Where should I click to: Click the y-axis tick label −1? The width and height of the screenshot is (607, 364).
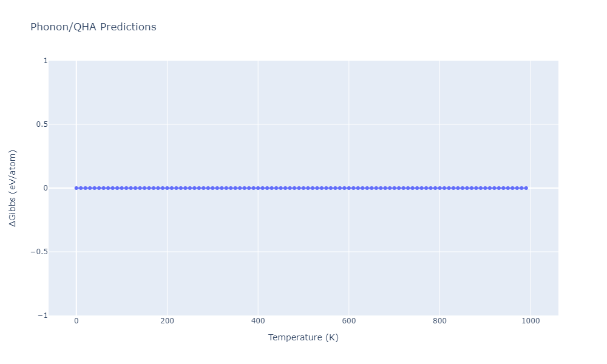[43, 315]
